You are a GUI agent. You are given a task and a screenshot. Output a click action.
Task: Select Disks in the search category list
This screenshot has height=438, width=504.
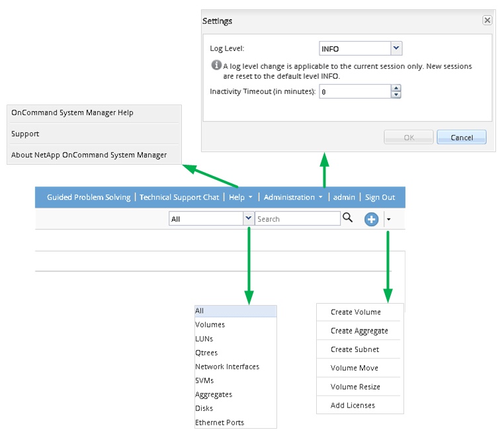tap(235, 408)
